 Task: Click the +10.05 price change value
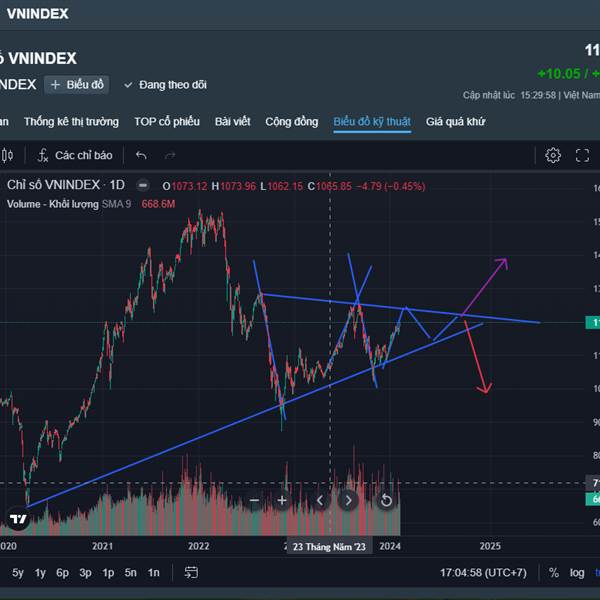(x=559, y=73)
